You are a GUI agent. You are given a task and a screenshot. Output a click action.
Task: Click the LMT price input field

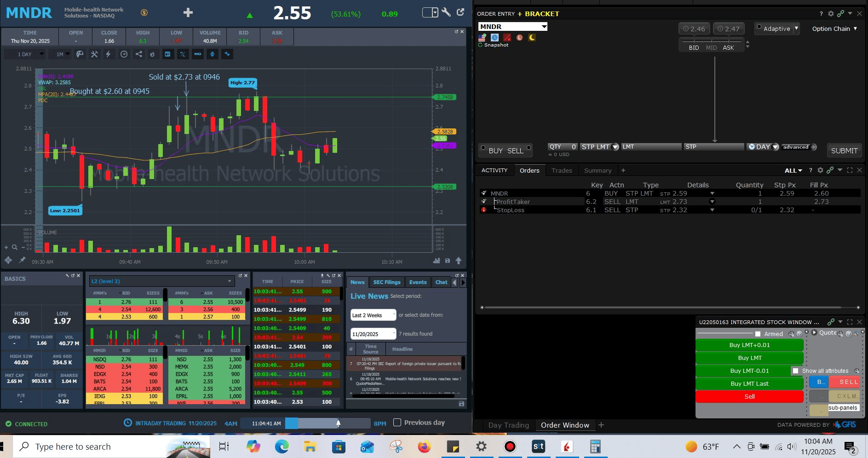tap(651, 147)
